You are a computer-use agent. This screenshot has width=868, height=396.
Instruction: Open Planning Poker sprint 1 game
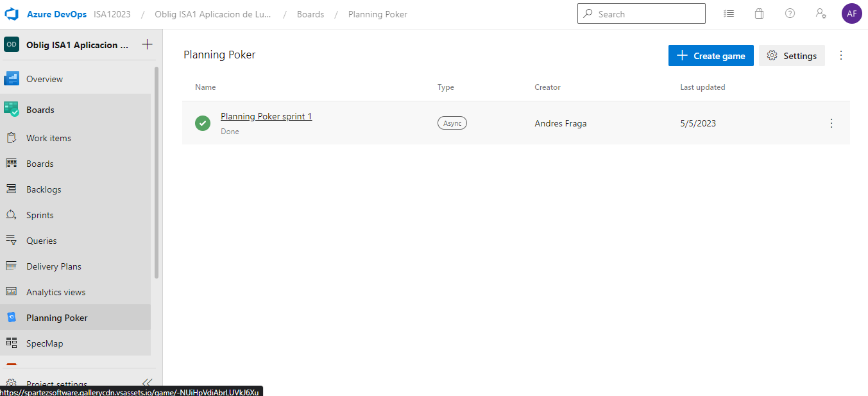[266, 116]
